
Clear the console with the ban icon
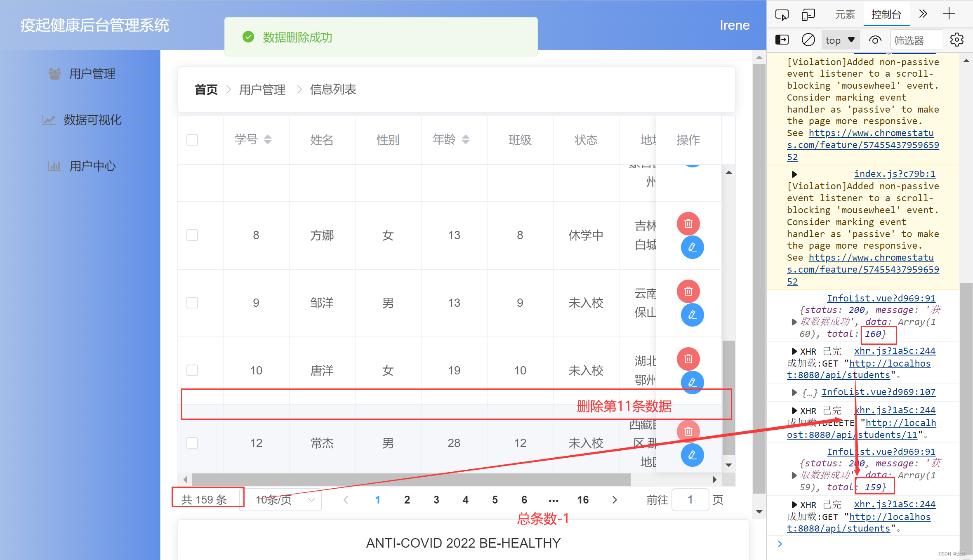[808, 40]
